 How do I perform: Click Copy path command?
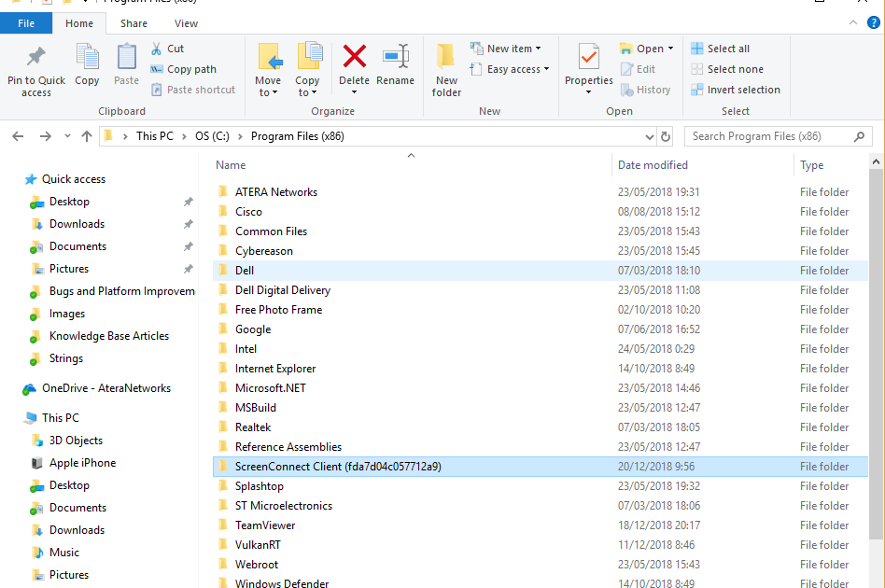click(183, 69)
